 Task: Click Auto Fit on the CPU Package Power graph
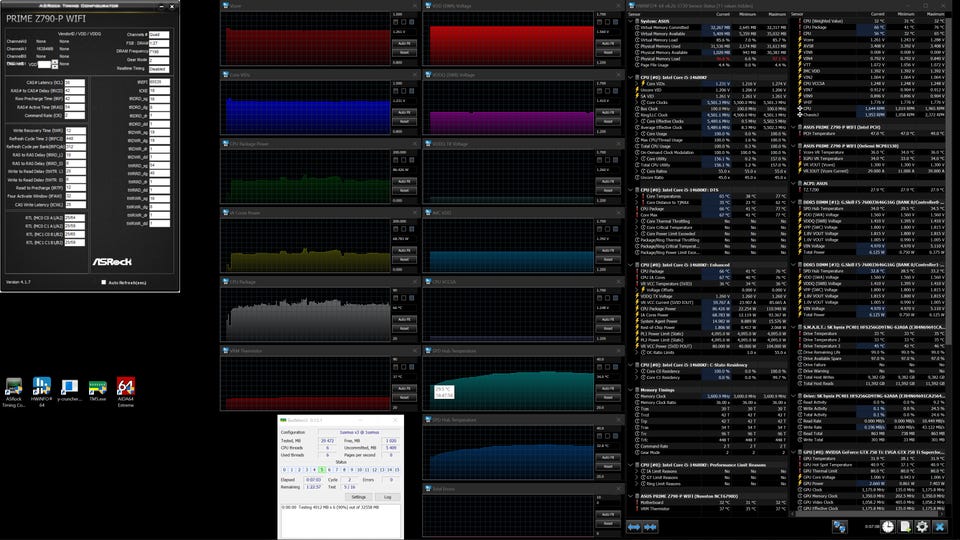[403, 181]
